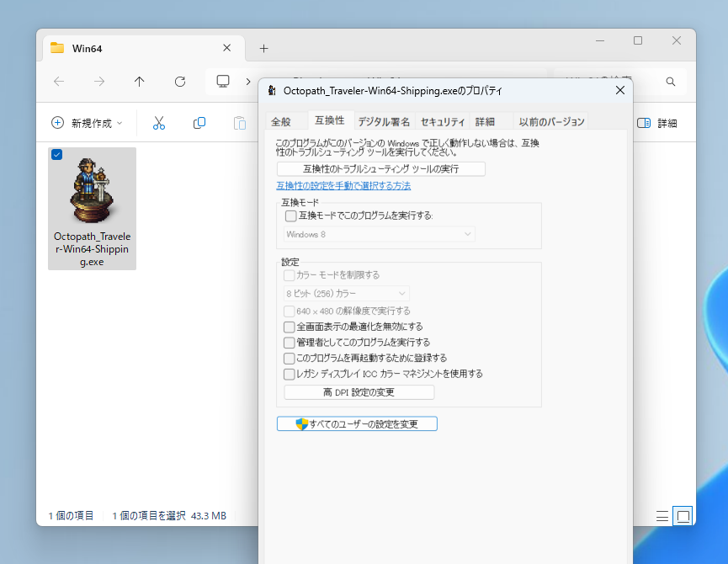Uncheck the selection checkbox on the exe file
The width and height of the screenshot is (728, 564).
pyautogui.click(x=56, y=155)
